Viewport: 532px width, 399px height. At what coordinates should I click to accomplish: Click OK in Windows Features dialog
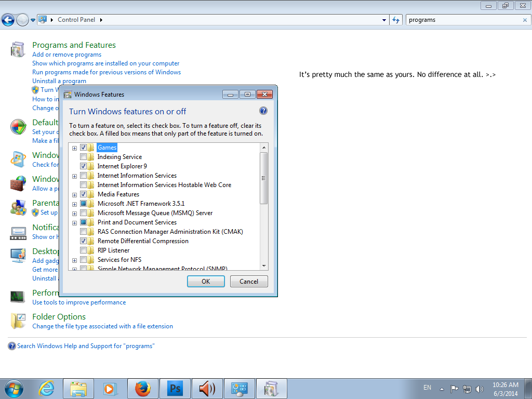206,281
